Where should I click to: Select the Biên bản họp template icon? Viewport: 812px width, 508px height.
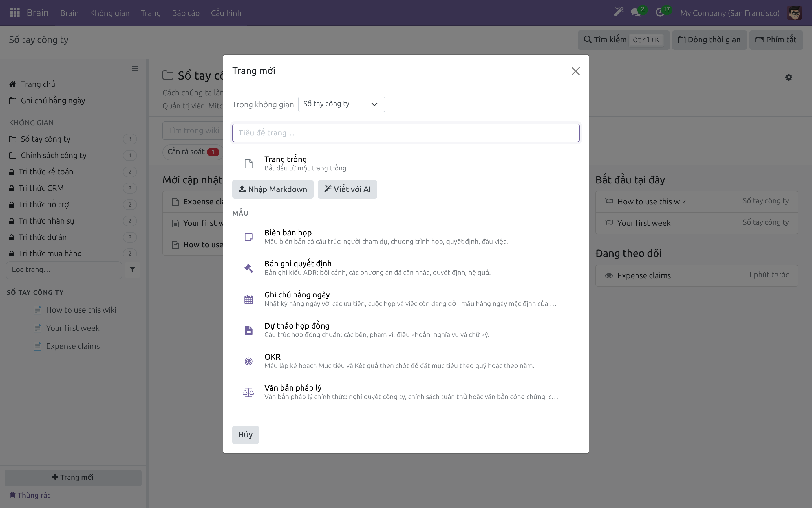pos(249,237)
